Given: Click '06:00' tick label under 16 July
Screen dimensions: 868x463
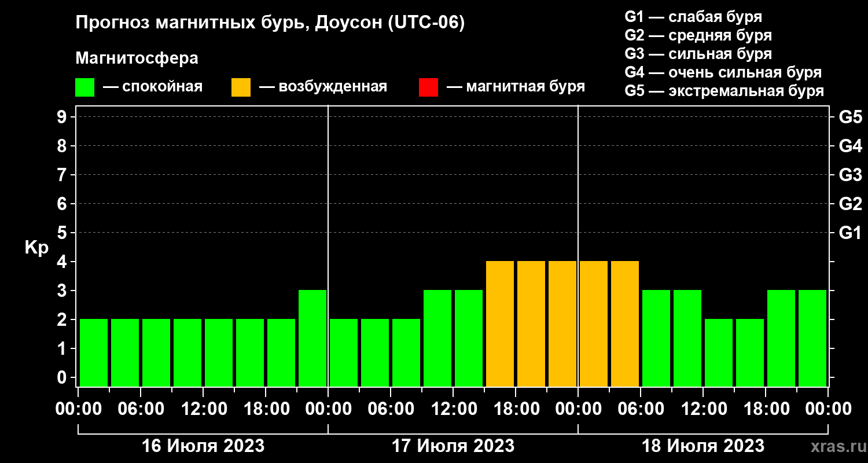Looking at the screenshot, I should pyautogui.click(x=141, y=409).
